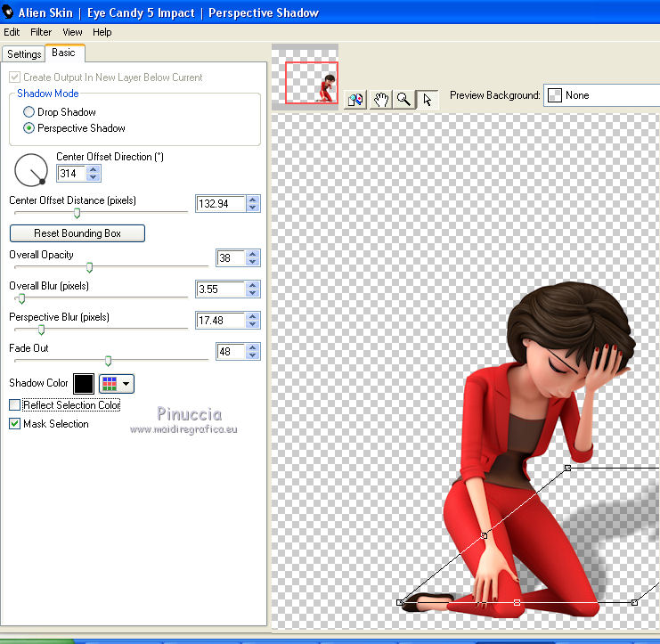Toggle the Mask Selection checkbox
The width and height of the screenshot is (660, 644).
(x=15, y=423)
